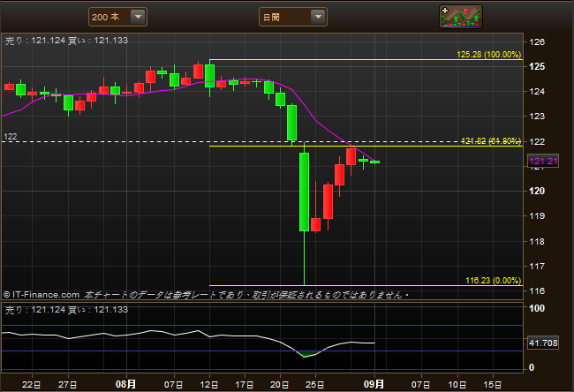Screen dimensions: 574x392
Task: Click the 07日 label after 08月
Action: (x=173, y=385)
